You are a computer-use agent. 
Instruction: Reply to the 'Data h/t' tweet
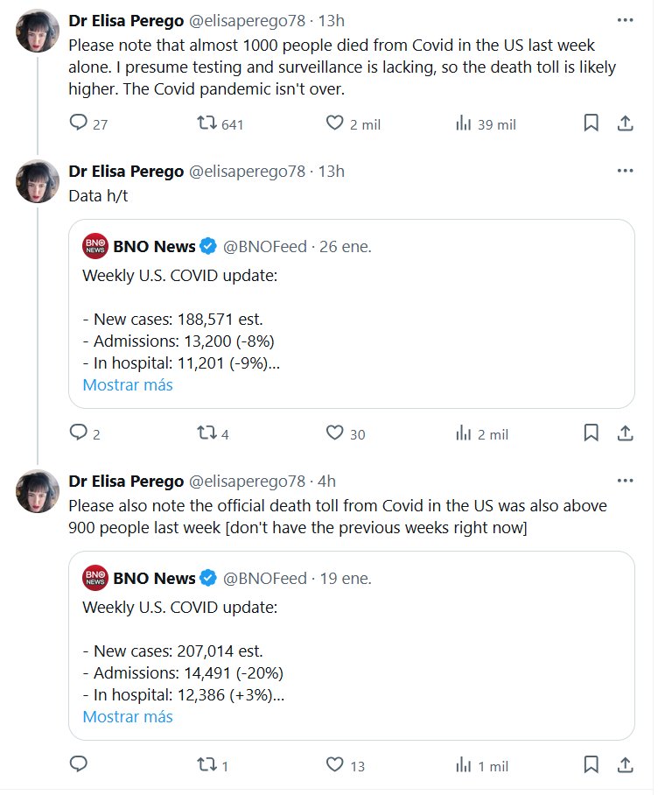click(x=79, y=433)
